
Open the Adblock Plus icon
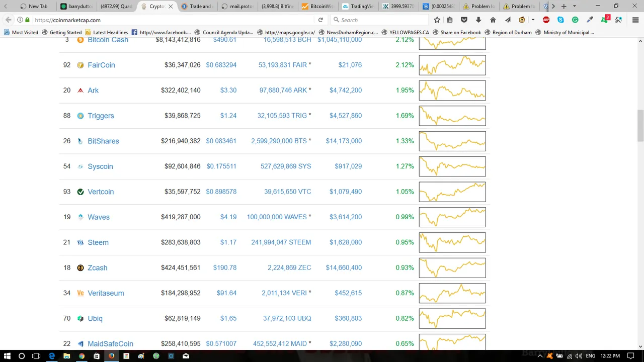(546, 20)
